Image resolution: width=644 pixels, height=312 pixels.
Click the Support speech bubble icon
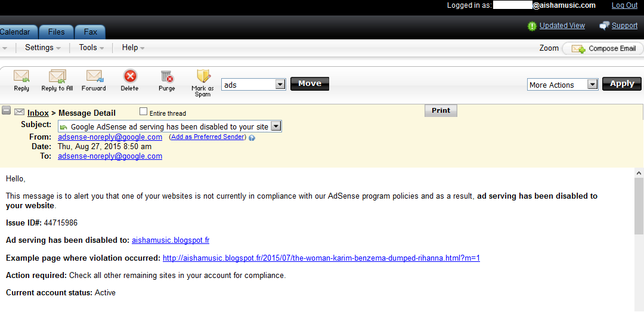click(x=603, y=26)
